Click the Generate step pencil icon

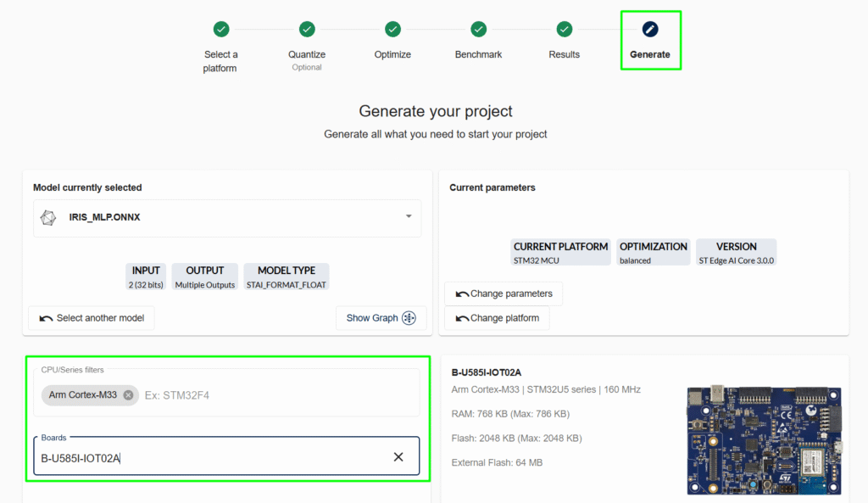pos(650,29)
